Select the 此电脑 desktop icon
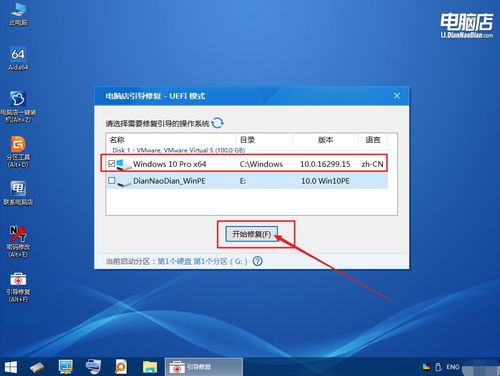This screenshot has width=500, height=376. click(x=18, y=14)
